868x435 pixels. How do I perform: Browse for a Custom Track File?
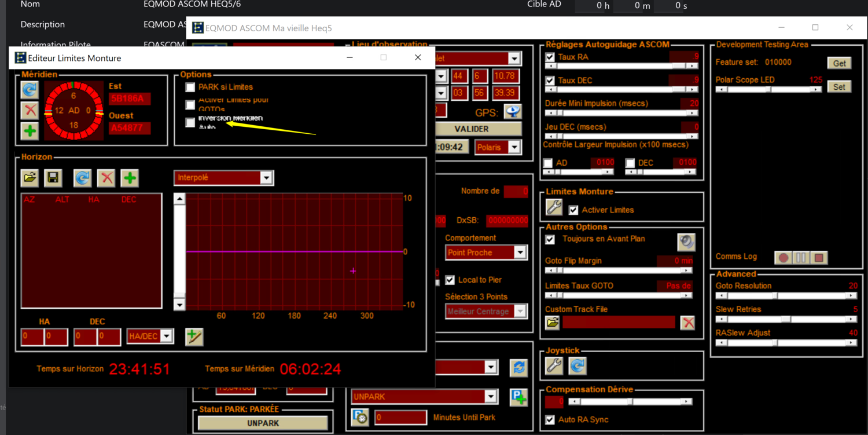click(553, 323)
